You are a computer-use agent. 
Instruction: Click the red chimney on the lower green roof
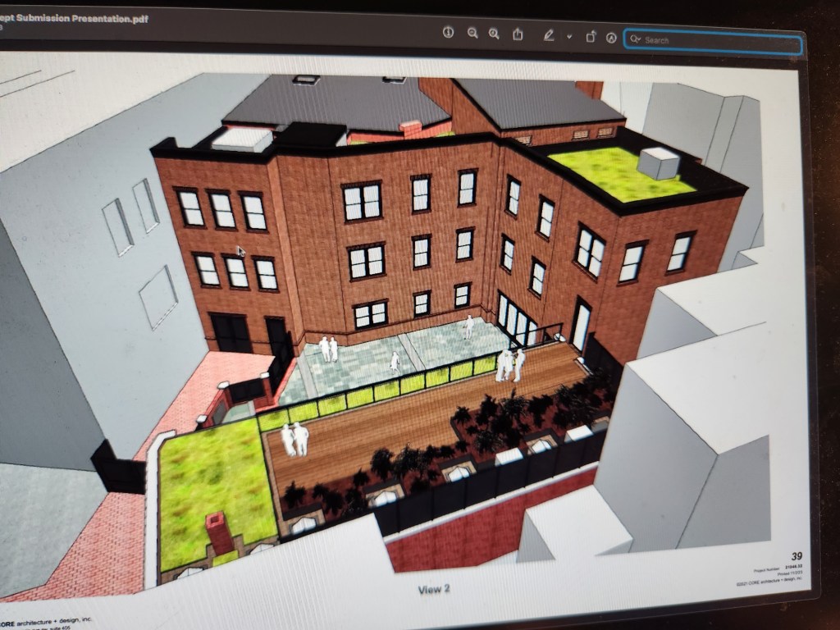(219, 532)
